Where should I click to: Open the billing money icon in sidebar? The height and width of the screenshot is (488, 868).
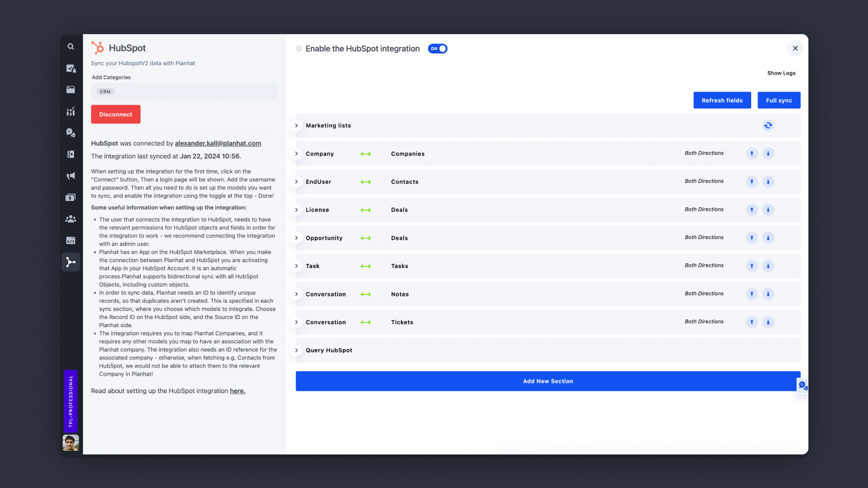tap(71, 197)
